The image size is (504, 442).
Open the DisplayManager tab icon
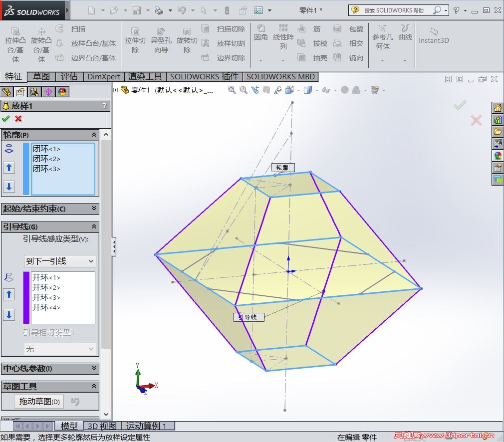pos(62,92)
